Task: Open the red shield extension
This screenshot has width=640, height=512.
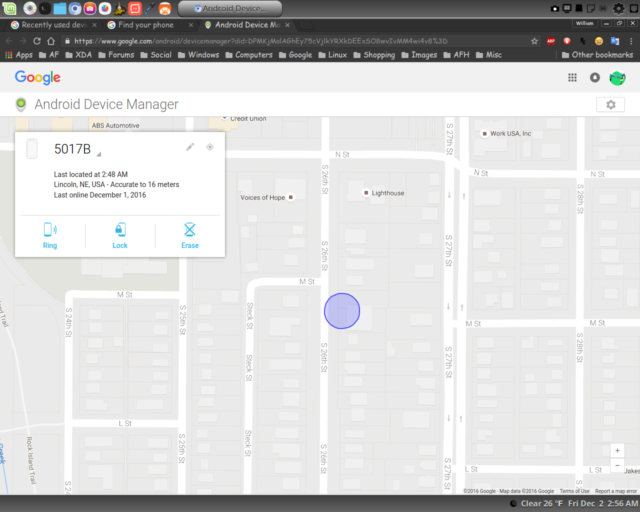Action: click(x=567, y=41)
